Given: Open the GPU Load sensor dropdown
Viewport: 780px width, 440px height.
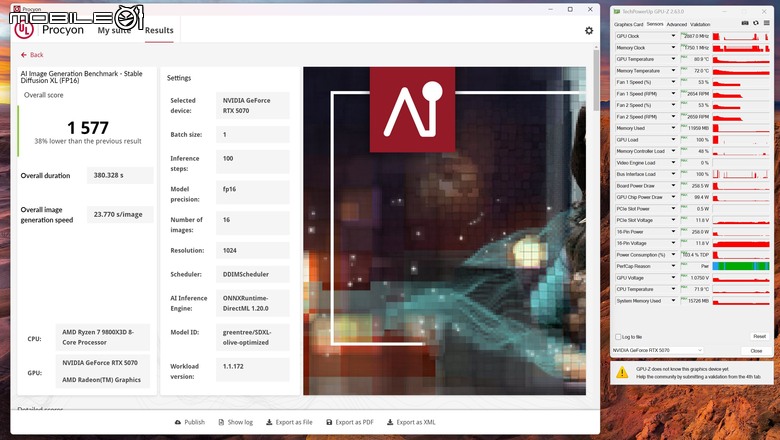Looking at the screenshot, I should tap(673, 140).
